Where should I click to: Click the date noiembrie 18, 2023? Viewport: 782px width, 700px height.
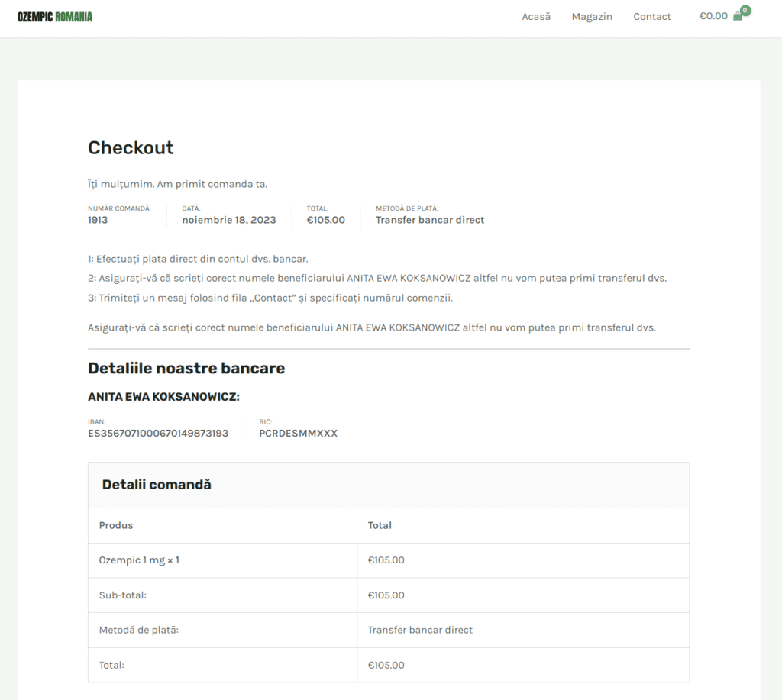point(229,220)
